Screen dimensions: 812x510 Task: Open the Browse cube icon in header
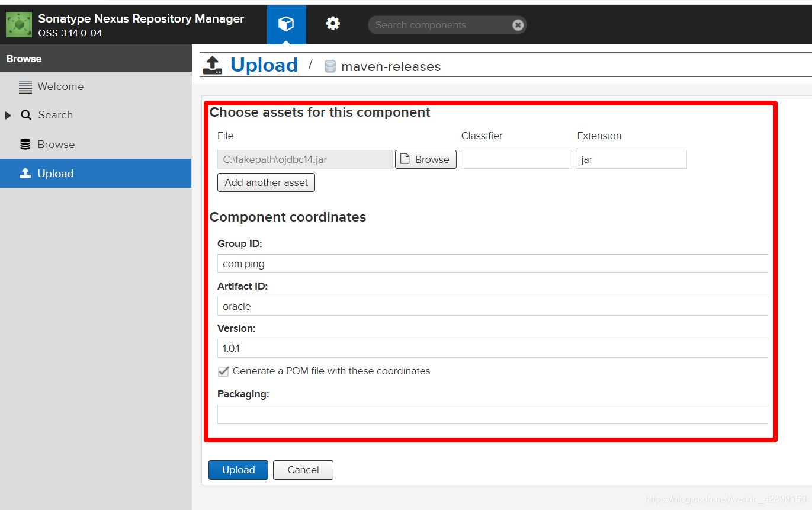pyautogui.click(x=287, y=24)
